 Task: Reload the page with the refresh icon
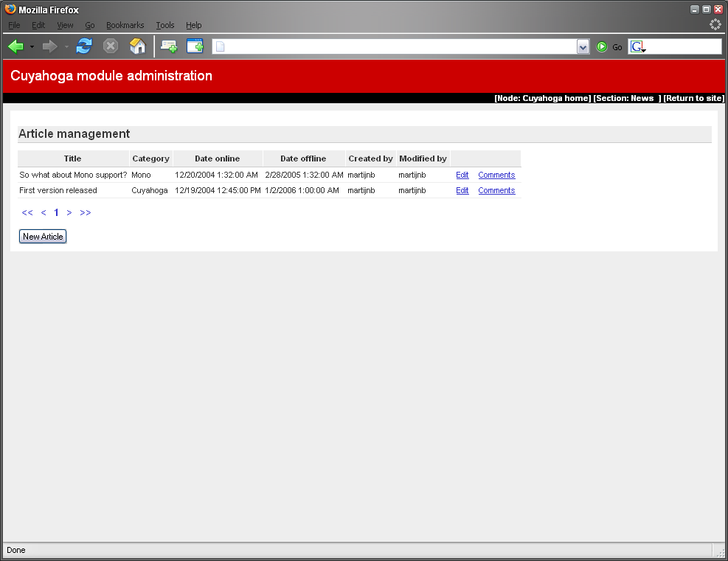click(x=84, y=46)
